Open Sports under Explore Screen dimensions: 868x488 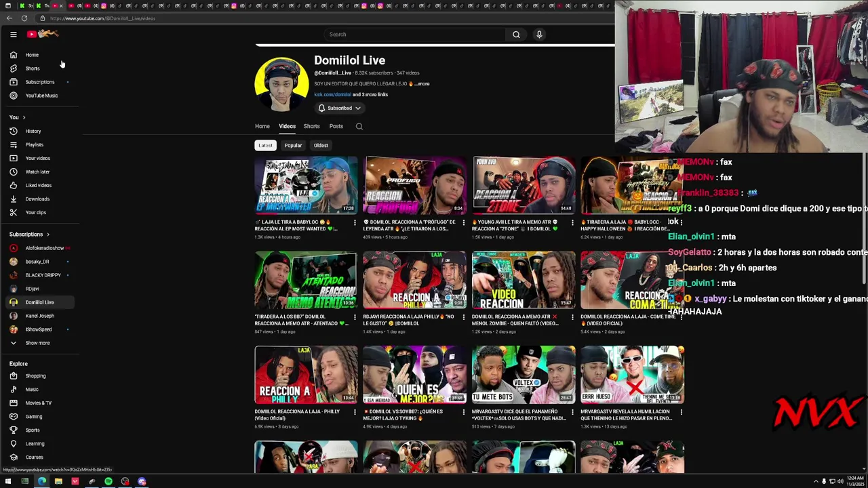33,430
